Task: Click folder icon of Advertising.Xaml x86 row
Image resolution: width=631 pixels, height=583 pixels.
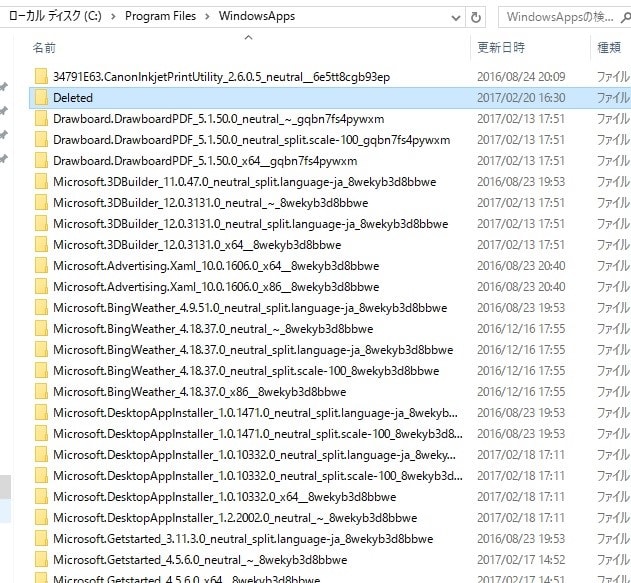Action: point(41,286)
